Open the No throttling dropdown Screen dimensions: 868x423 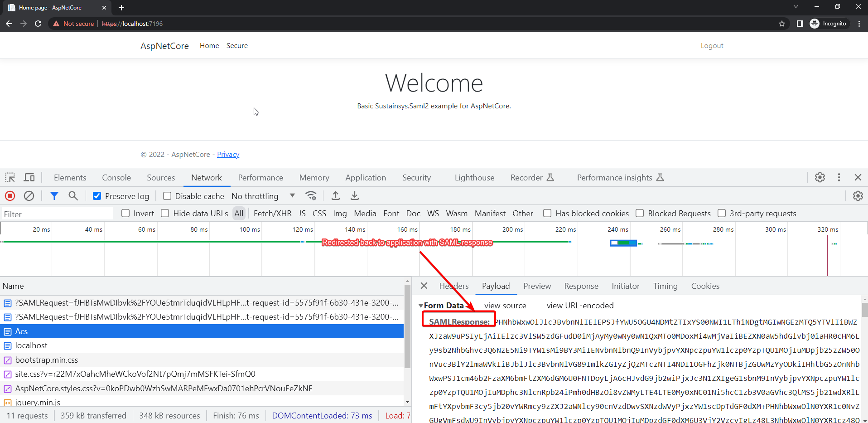click(263, 196)
